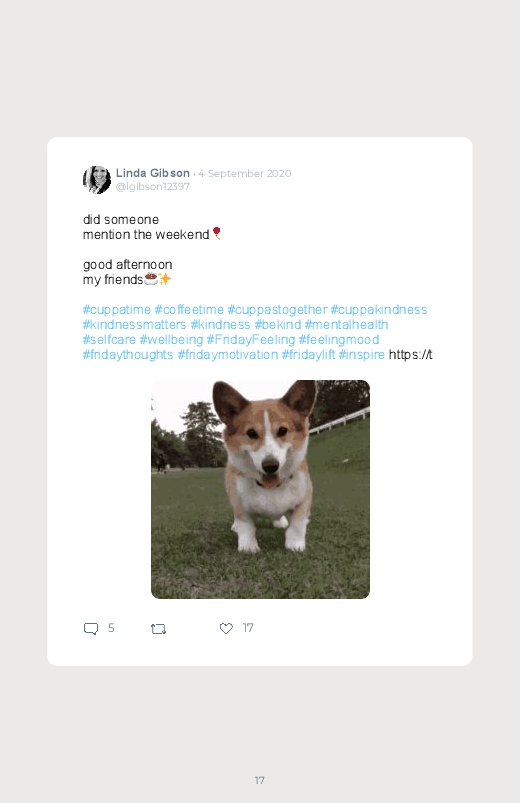Open the truncated https link

pyautogui.click(x=410, y=354)
